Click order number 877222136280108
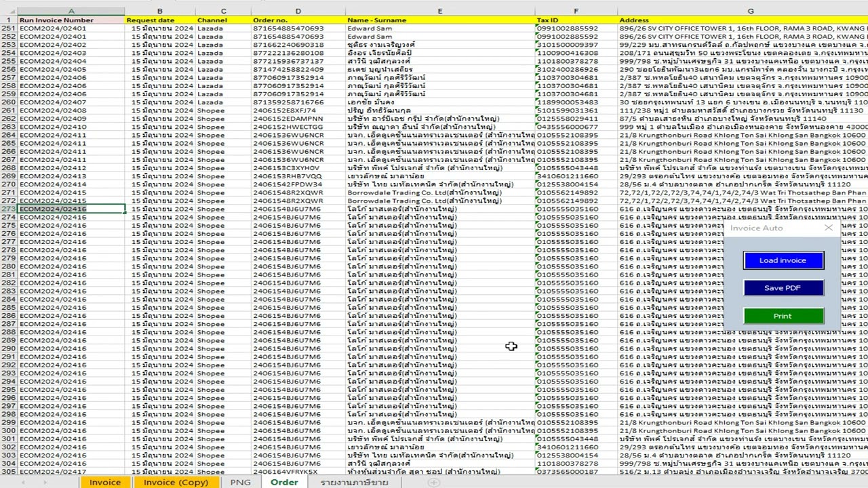868x488 pixels. (x=298, y=53)
